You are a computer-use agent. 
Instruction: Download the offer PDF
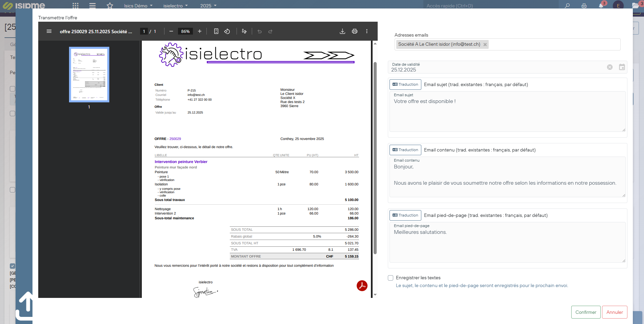pyautogui.click(x=342, y=31)
